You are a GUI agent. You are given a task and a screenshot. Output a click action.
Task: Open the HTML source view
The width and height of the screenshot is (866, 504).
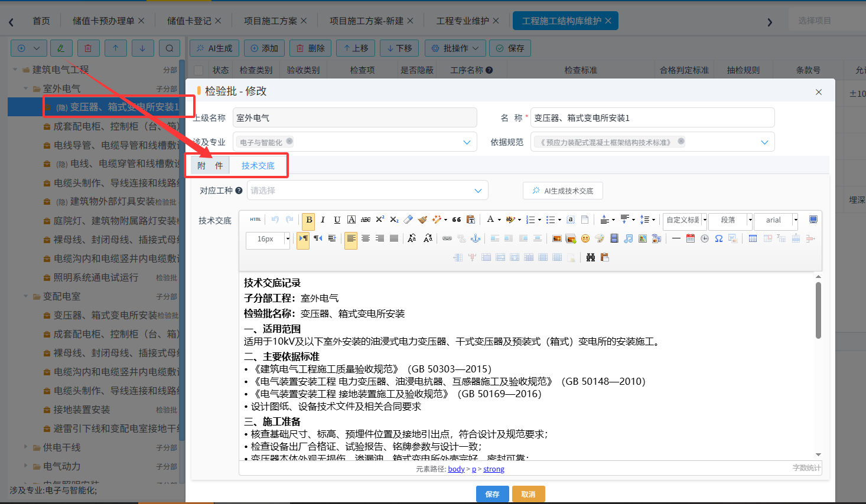[255, 220]
